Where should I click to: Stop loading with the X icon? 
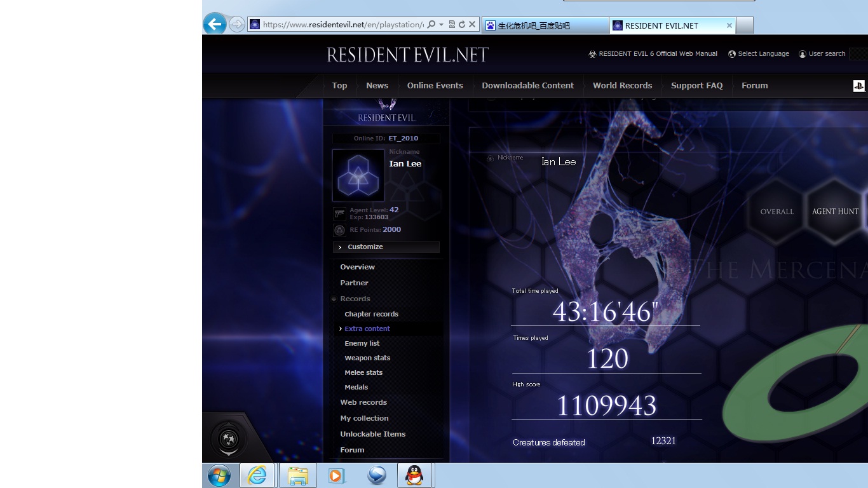(472, 25)
